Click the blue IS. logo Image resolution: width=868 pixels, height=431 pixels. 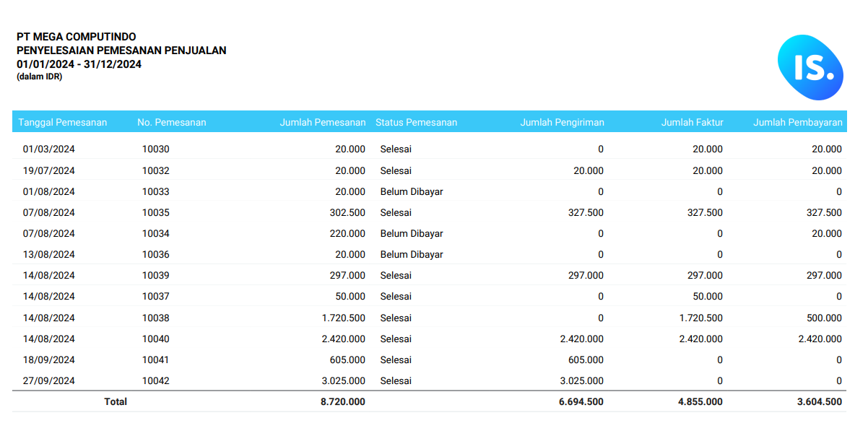(x=810, y=67)
